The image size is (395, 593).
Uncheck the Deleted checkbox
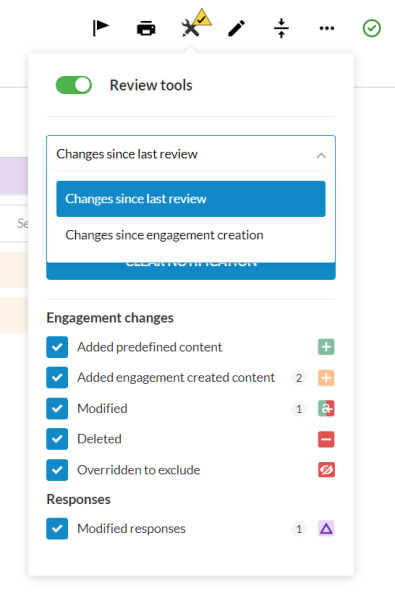coord(57,439)
